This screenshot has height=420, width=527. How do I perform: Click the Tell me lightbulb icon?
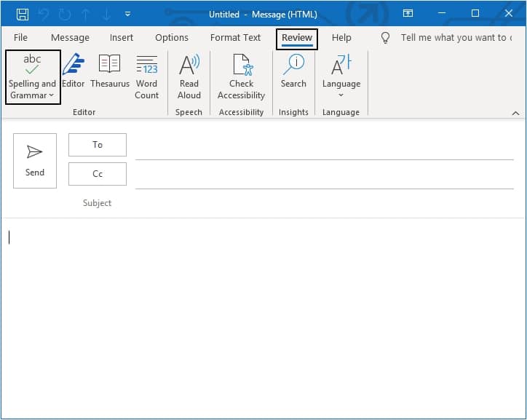click(385, 38)
